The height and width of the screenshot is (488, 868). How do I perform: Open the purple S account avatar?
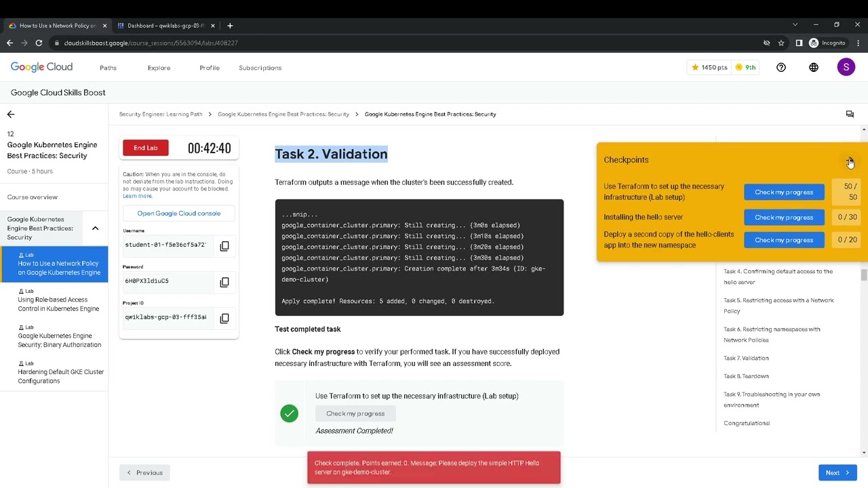(x=846, y=67)
